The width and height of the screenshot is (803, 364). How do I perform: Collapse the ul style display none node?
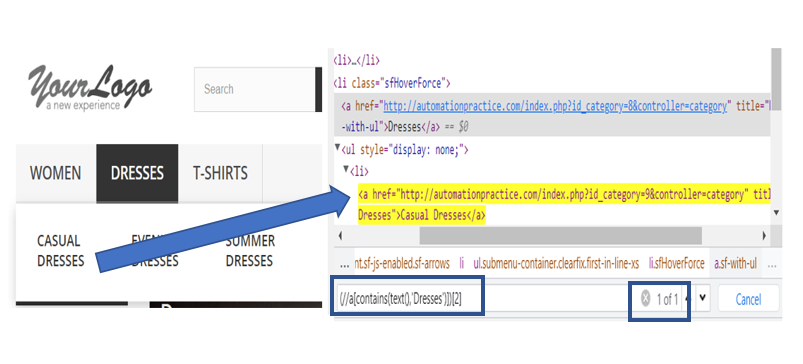(337, 148)
